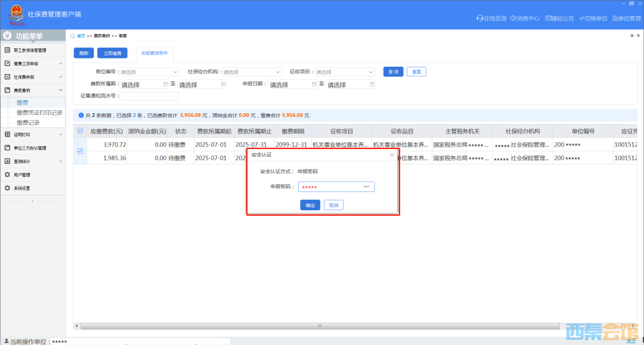
Task: Toggle the select-all checkbox in table header
Action: point(80,131)
